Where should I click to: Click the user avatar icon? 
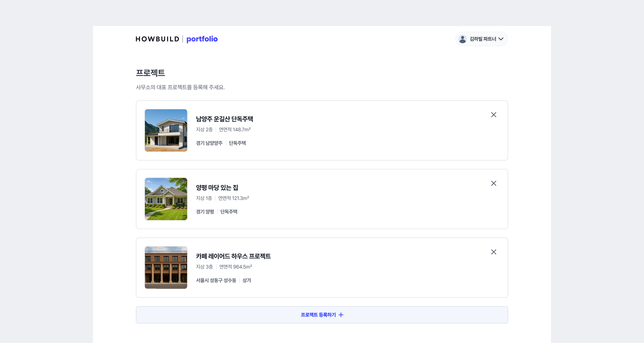click(462, 39)
